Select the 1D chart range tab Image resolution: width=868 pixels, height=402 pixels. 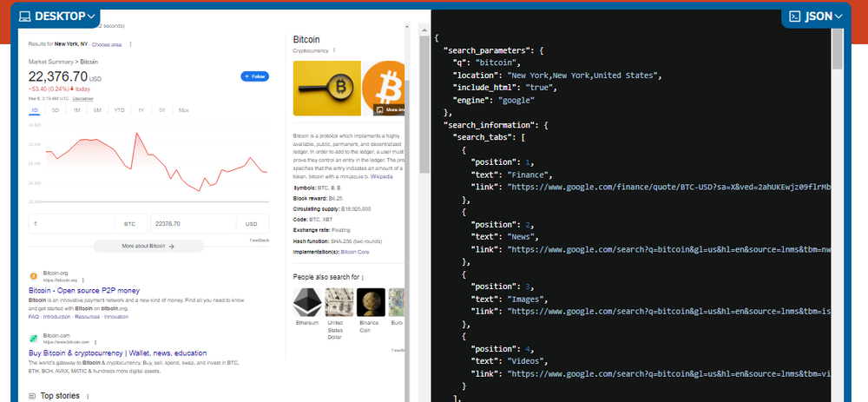click(35, 110)
